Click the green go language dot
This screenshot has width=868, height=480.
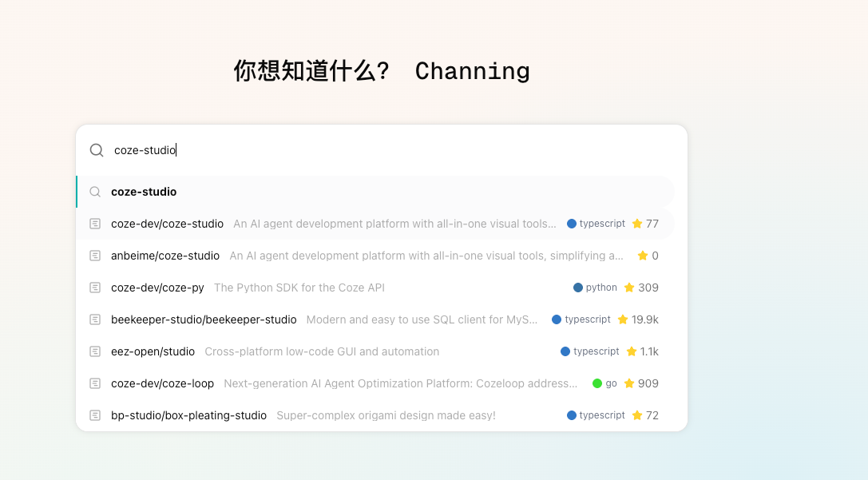click(x=597, y=383)
